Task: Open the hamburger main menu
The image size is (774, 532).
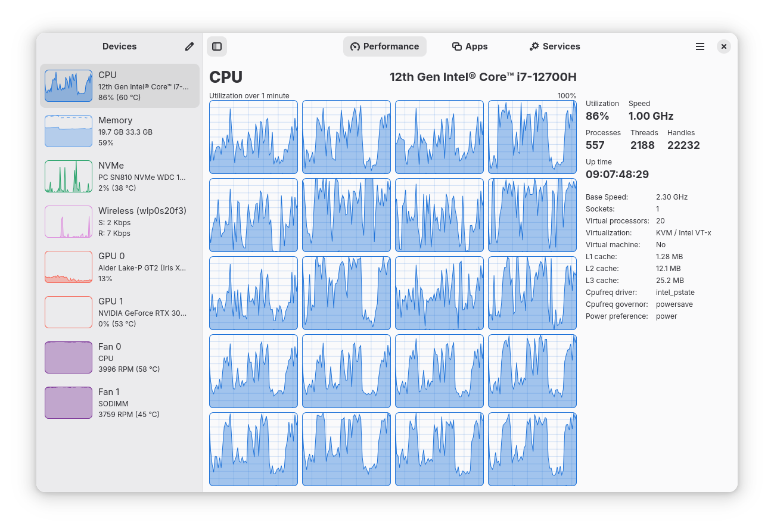Action: click(700, 46)
